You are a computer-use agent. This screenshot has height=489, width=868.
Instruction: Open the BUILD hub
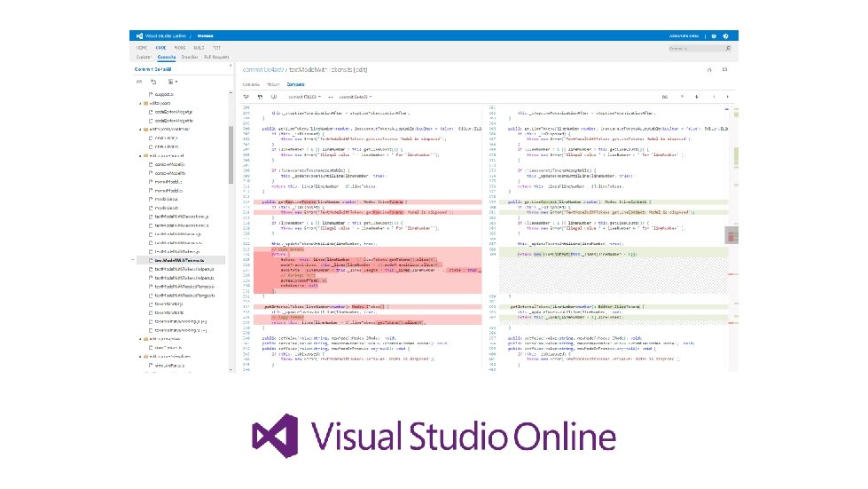coord(199,48)
